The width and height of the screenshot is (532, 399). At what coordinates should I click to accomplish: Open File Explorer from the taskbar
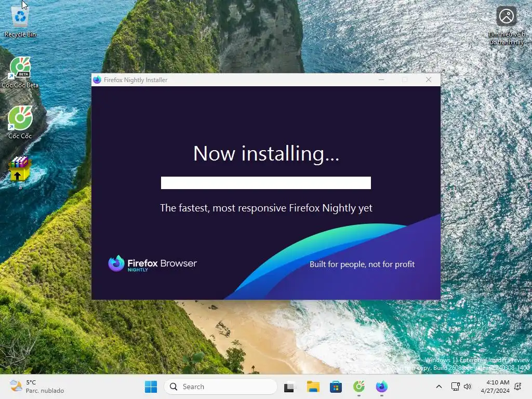[x=313, y=387]
